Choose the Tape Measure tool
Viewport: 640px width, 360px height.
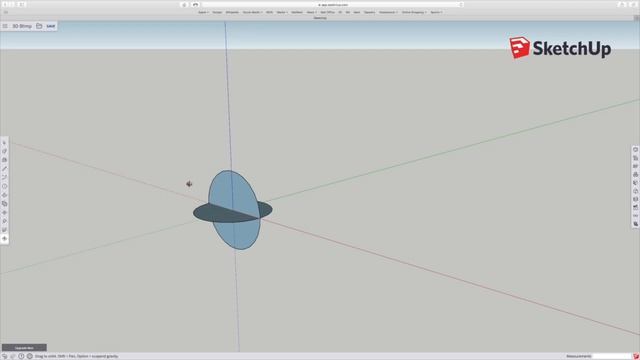[4, 221]
